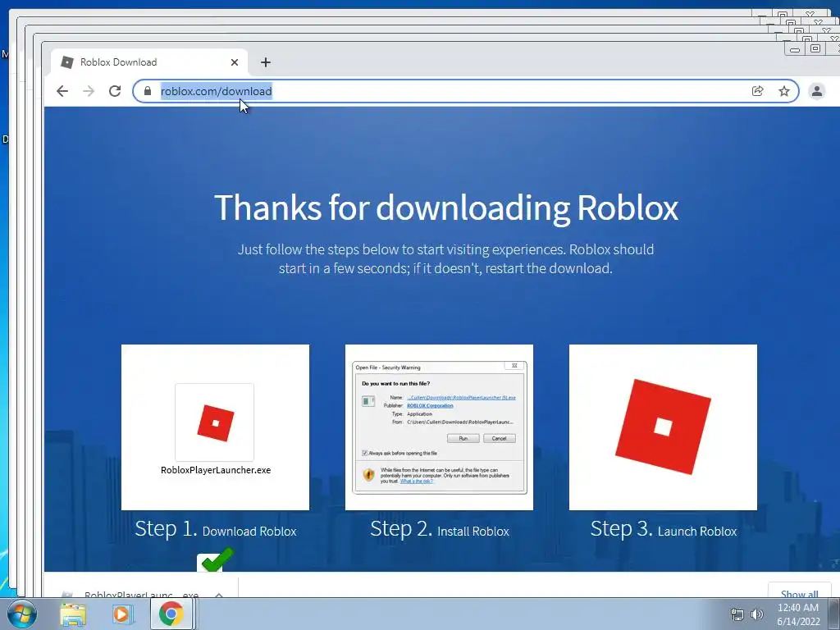840x630 pixels.
Task: Click the RobloxPlayerLauncher.exe icon in Step 1
Action: 215,422
